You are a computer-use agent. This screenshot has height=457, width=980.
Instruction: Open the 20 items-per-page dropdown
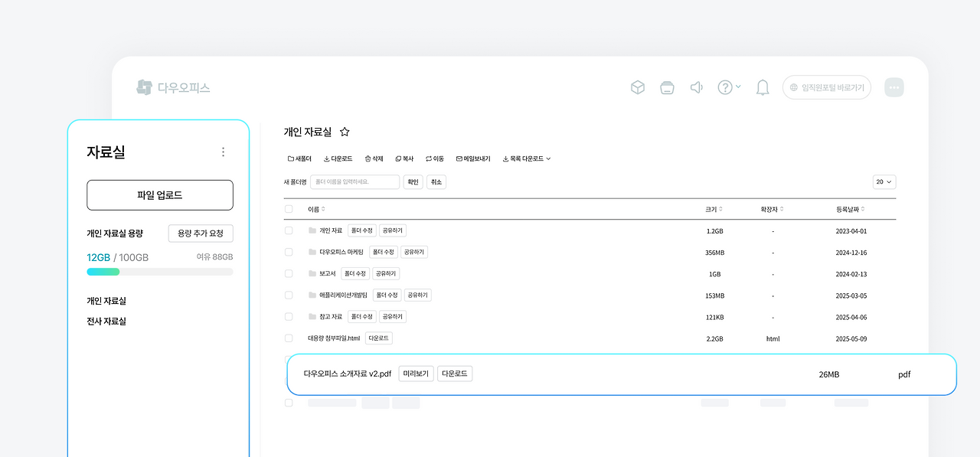(x=884, y=182)
